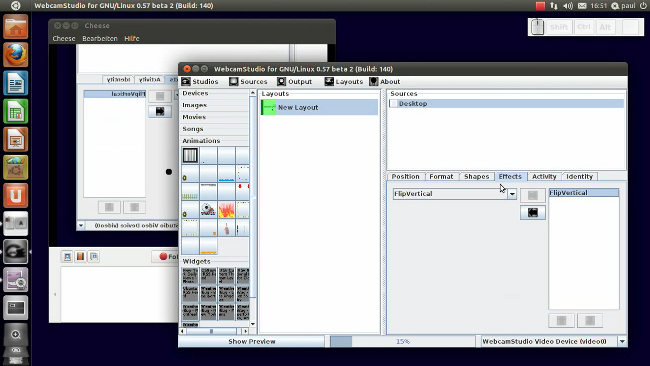Expand the Songs section
650x366 pixels.
pos(215,129)
